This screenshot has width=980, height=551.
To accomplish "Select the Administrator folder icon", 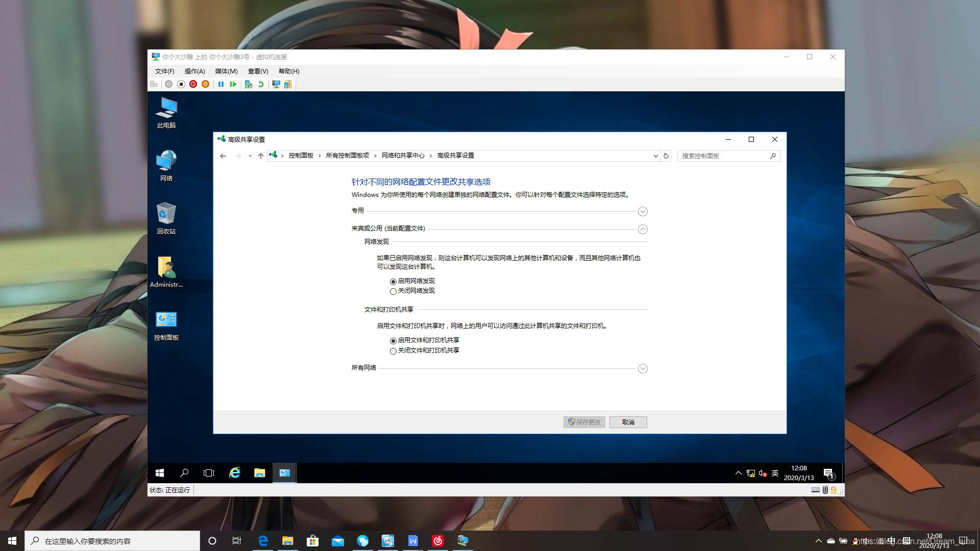I will [x=166, y=272].
